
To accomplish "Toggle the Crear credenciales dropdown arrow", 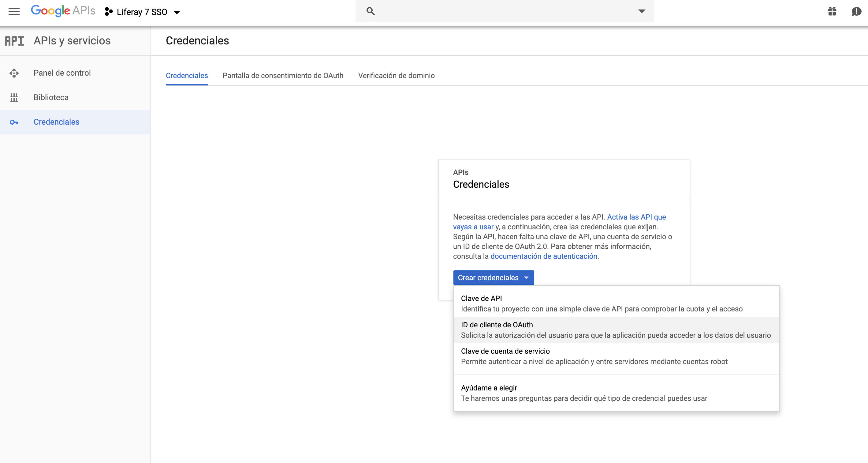I will 526,278.
